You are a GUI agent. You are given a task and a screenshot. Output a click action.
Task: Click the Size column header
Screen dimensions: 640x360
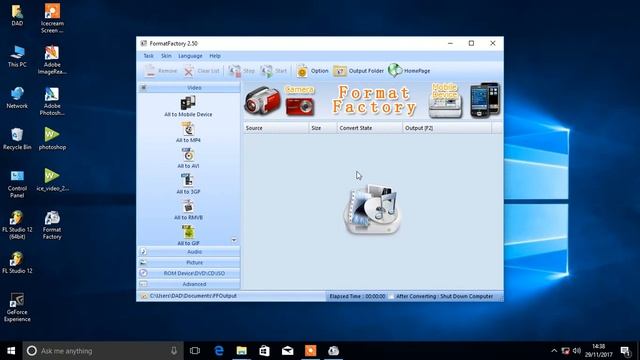[322, 128]
